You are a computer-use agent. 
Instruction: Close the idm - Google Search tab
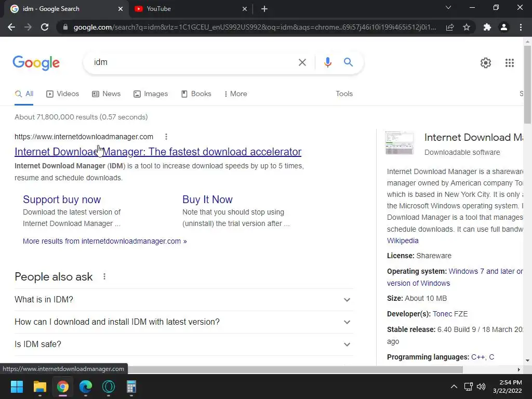tap(121, 9)
